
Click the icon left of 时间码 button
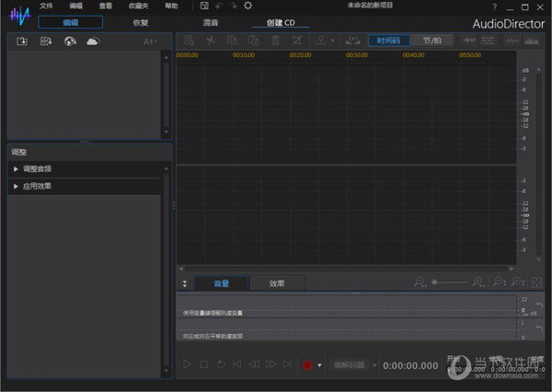tap(352, 40)
